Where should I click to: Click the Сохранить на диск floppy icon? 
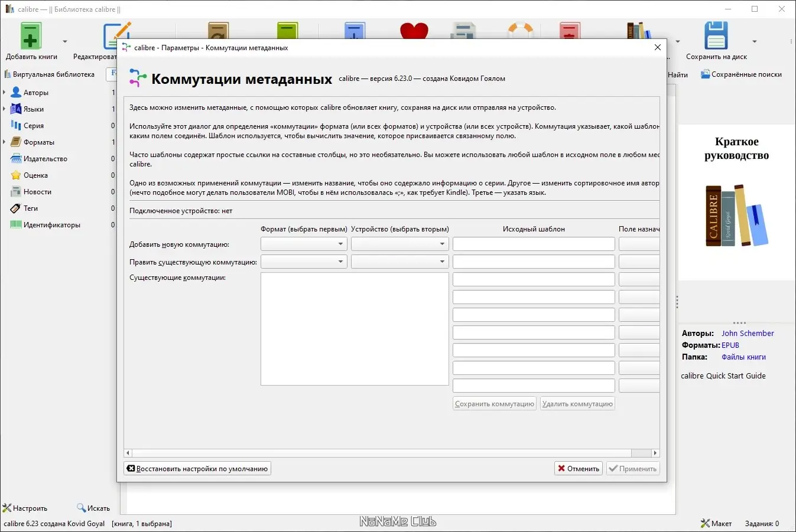[716, 36]
